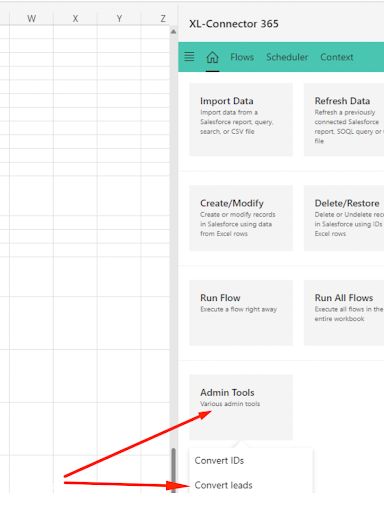Select column Y header

coord(119,18)
